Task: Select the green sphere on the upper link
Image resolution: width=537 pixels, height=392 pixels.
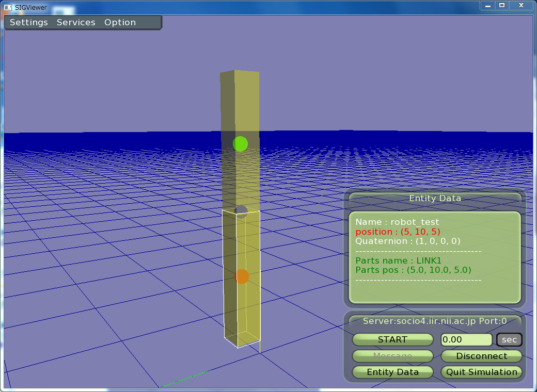Action: pos(240,144)
